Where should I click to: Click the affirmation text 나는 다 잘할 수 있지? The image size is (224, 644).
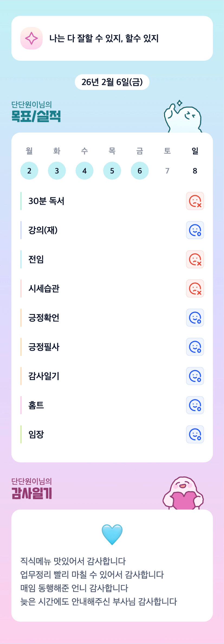click(x=104, y=38)
